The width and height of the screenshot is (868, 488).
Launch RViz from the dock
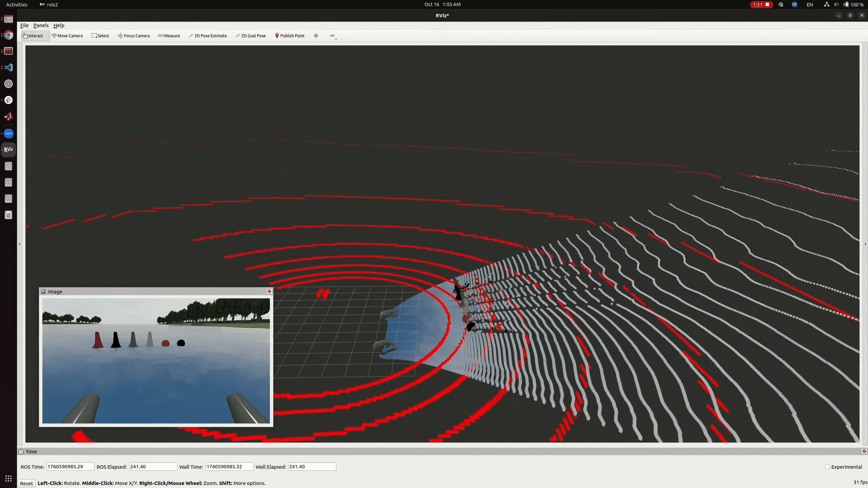click(x=8, y=149)
